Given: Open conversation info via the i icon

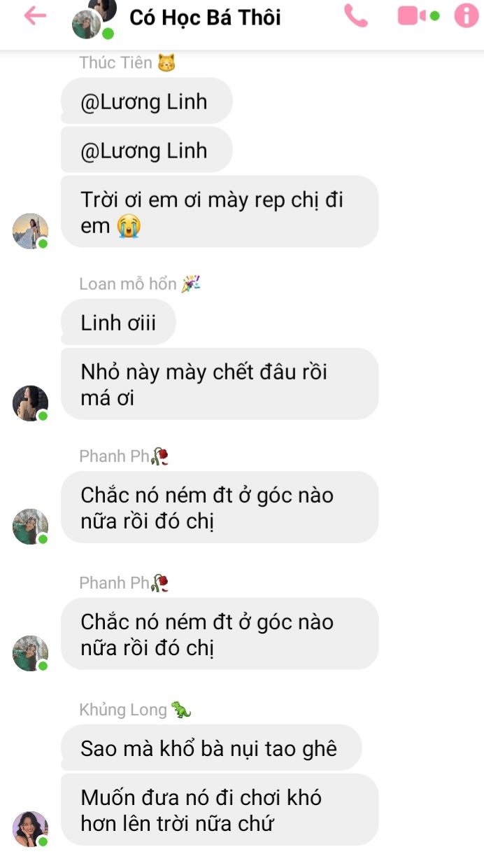Looking at the screenshot, I should click(467, 15).
